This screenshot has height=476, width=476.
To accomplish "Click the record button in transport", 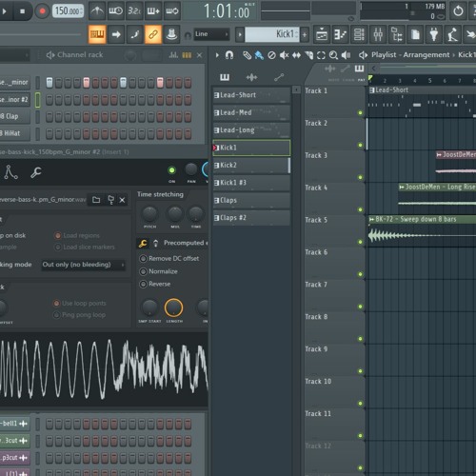I will 42,11.
